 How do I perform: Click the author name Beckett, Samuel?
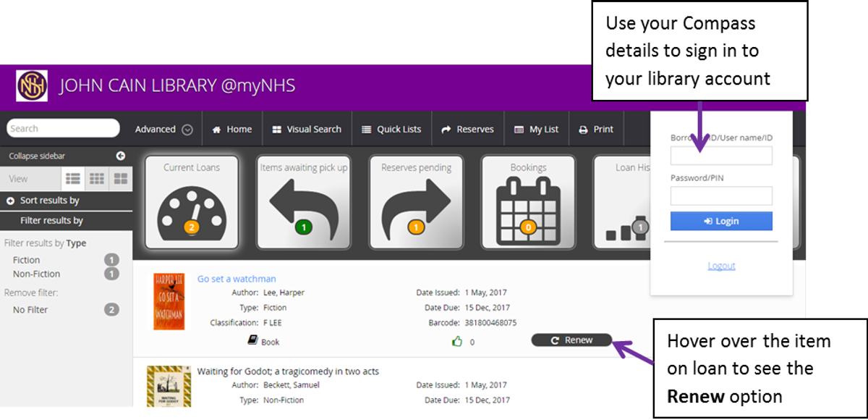pos(291,385)
